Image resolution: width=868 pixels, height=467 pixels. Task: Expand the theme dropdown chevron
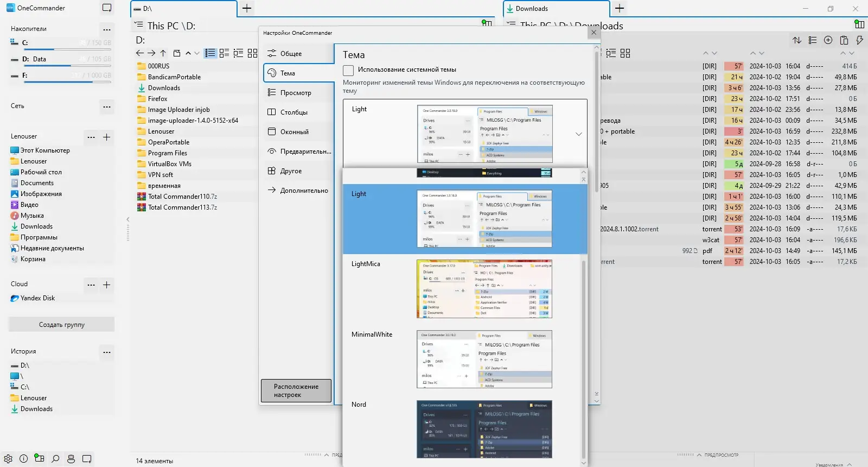(579, 134)
